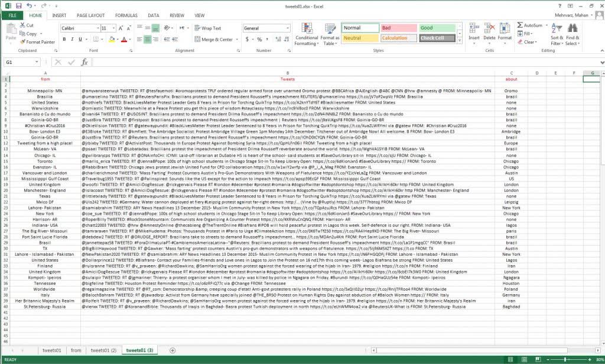
Task: Switch to Normal view in status bar
Action: pyautogui.click(x=510, y=359)
